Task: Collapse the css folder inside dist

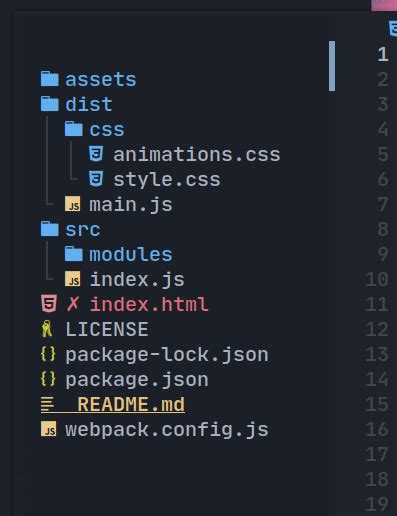Action: (95, 129)
